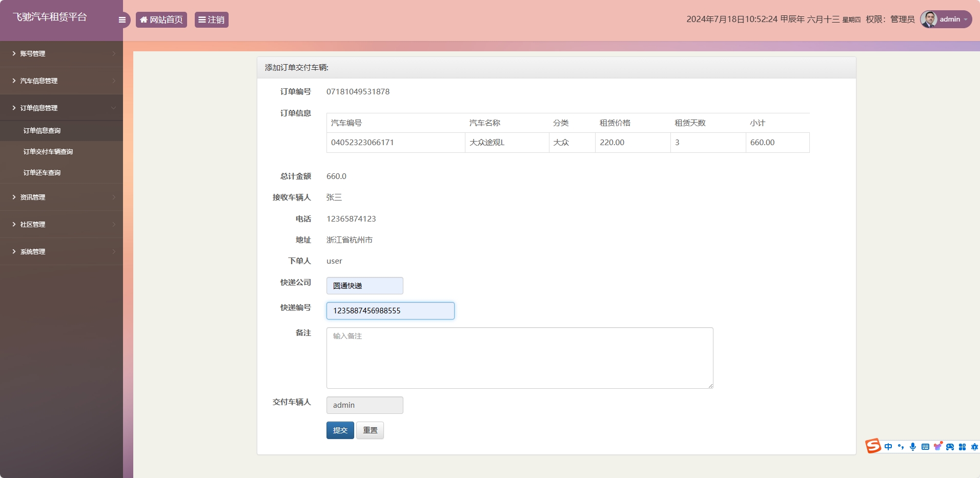Image resolution: width=980 pixels, height=478 pixels.
Task: Activate voice input microphone in Sogou toolbar
Action: pos(913,447)
